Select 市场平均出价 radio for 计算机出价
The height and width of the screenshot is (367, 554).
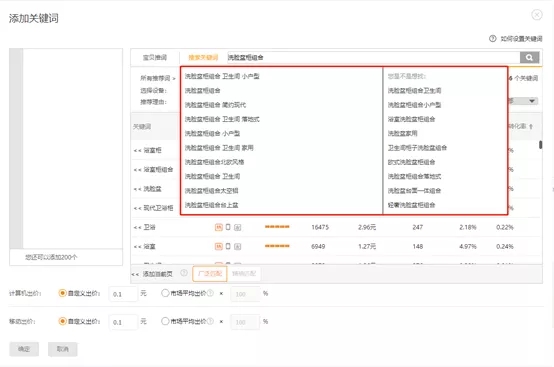coord(165,293)
